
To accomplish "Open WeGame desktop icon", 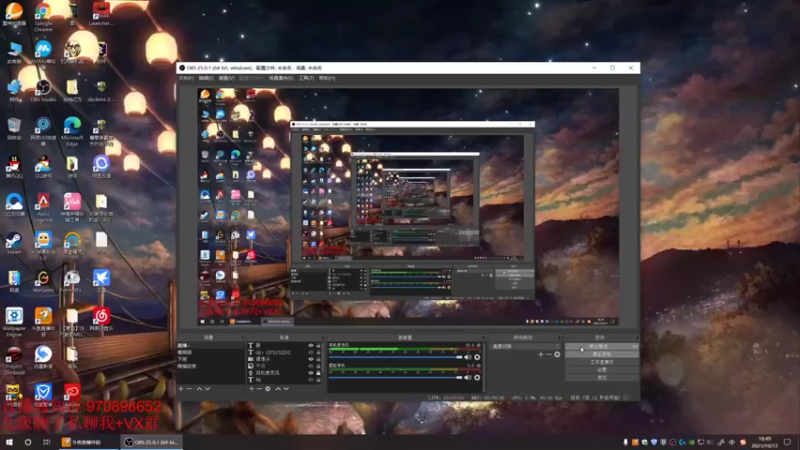I will pyautogui.click(x=43, y=281).
